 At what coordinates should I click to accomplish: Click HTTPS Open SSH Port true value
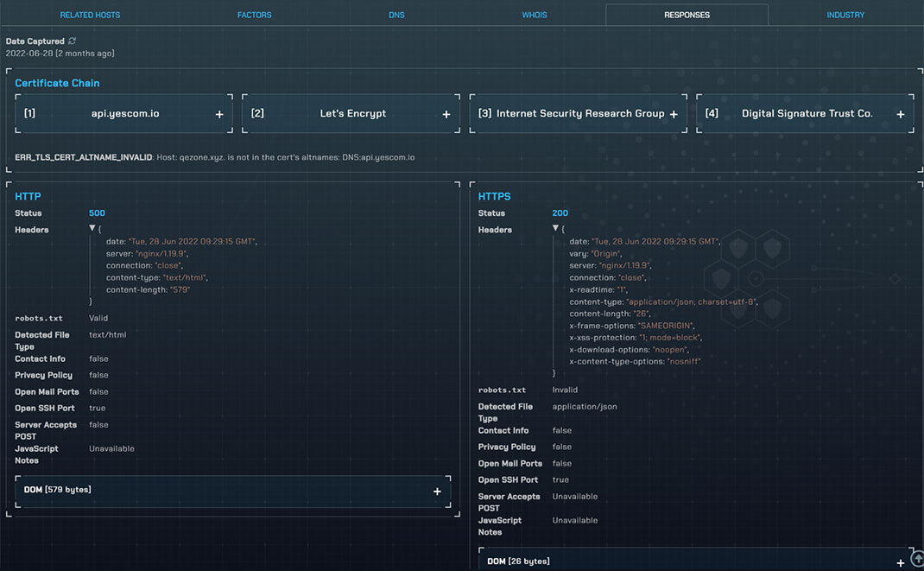pos(560,479)
